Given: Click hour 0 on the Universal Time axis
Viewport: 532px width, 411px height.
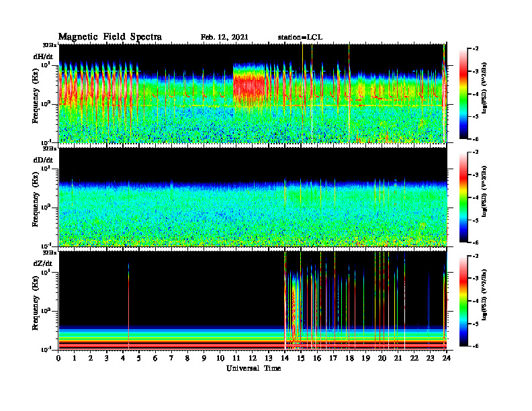Looking at the screenshot, I should [58, 359].
